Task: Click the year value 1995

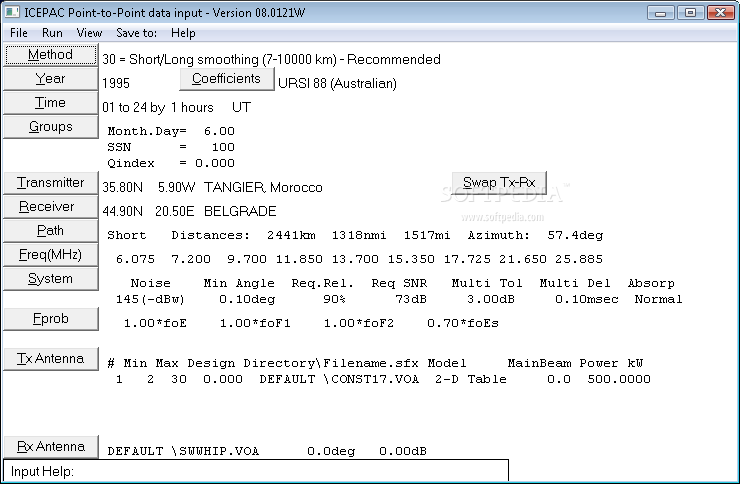Action: [116, 83]
